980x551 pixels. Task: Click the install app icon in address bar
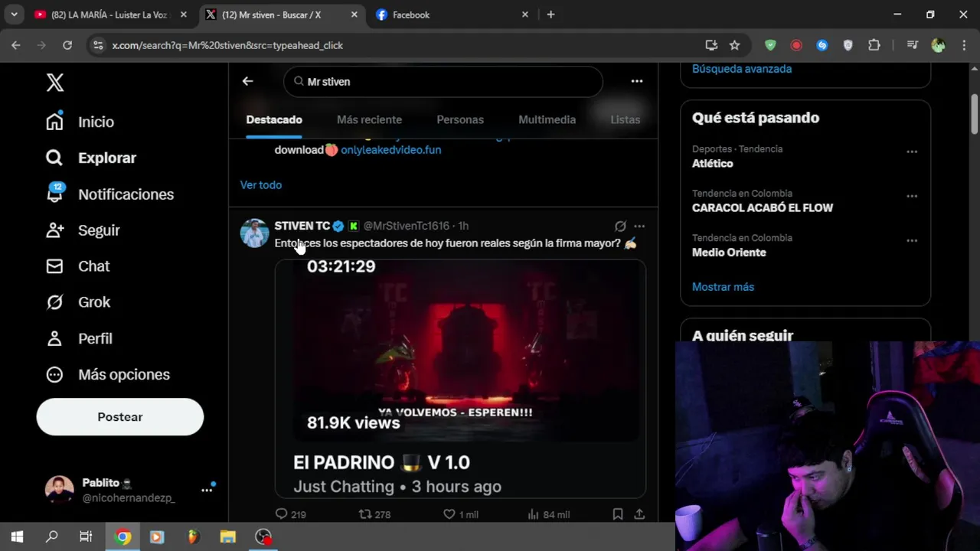[x=711, y=45]
